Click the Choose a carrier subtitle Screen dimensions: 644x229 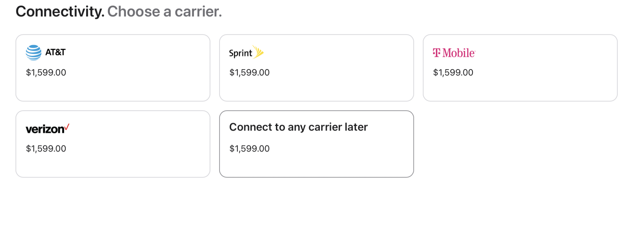coord(165,12)
